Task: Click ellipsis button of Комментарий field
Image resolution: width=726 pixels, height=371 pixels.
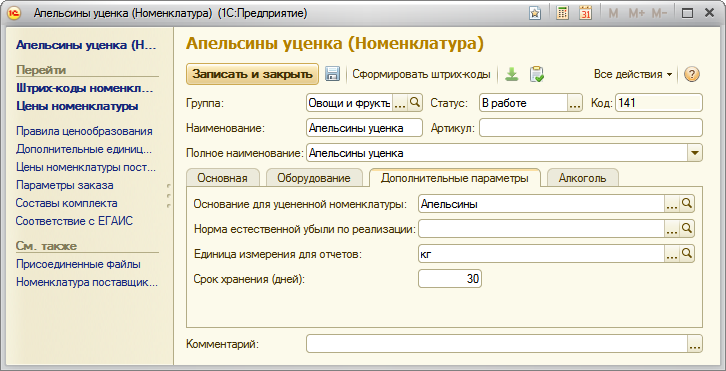Action: [695, 344]
